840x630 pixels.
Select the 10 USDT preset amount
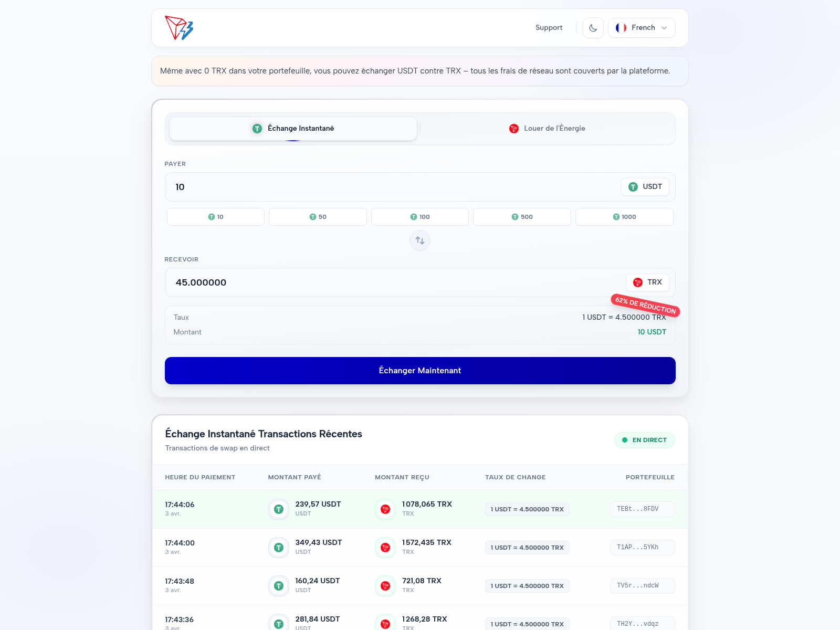pyautogui.click(x=216, y=217)
